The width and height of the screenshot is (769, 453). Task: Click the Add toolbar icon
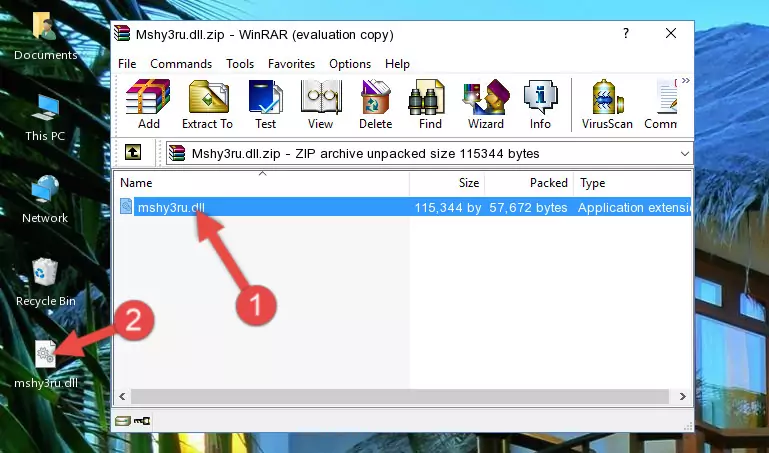tap(148, 104)
